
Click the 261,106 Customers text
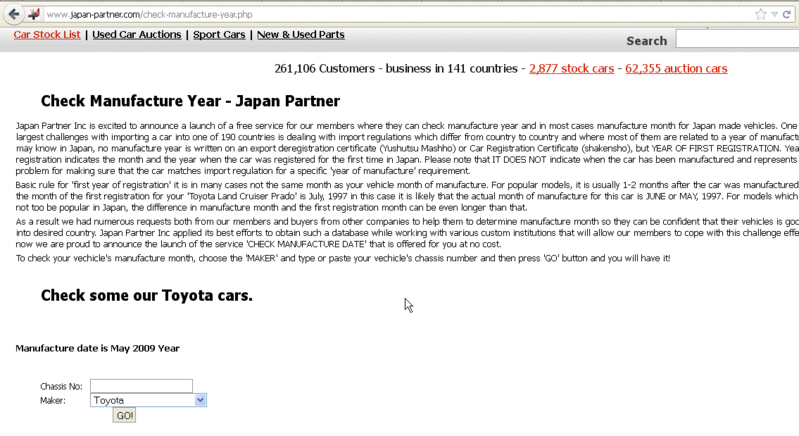(x=325, y=69)
